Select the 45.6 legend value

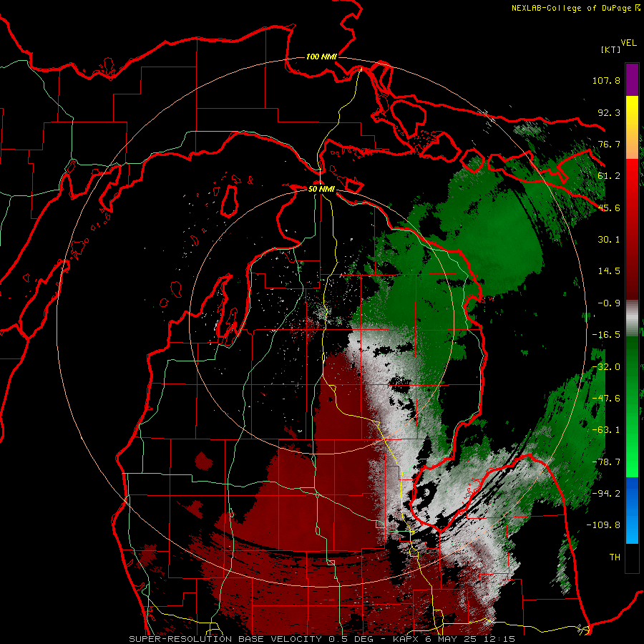[609, 208]
